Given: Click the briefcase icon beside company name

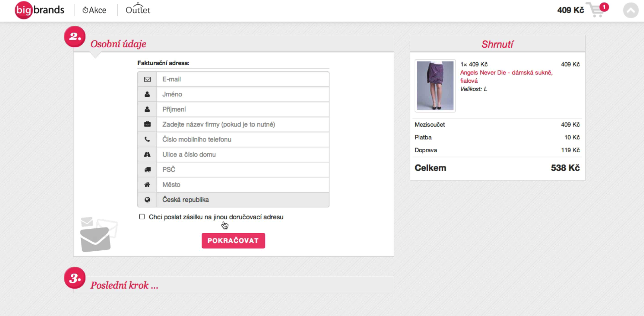Looking at the screenshot, I should pos(147,124).
